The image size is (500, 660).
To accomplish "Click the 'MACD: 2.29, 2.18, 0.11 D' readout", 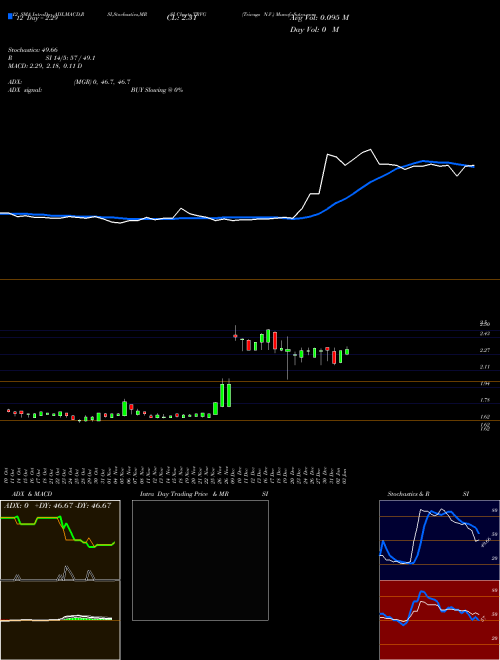I will (x=45, y=66).
